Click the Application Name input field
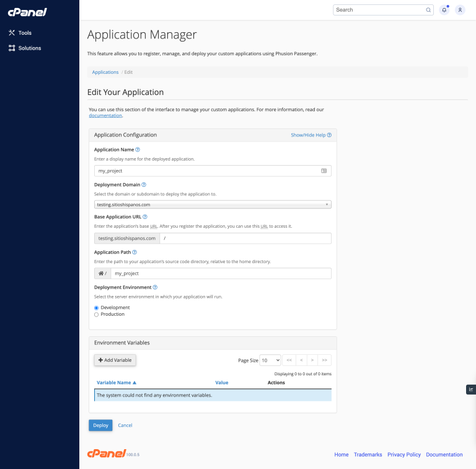Screen dimensions: 476x469 click(213, 171)
